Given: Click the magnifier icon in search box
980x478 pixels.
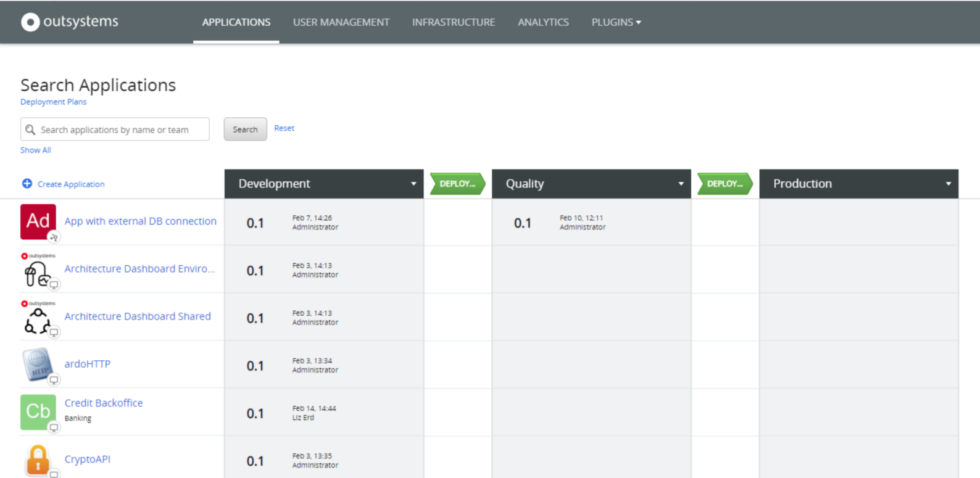Looking at the screenshot, I should point(30,130).
